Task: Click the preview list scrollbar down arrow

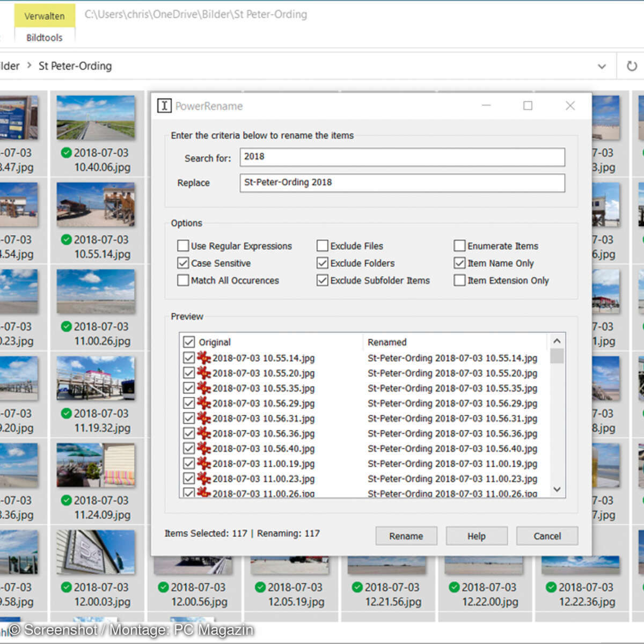Action: pos(557,489)
